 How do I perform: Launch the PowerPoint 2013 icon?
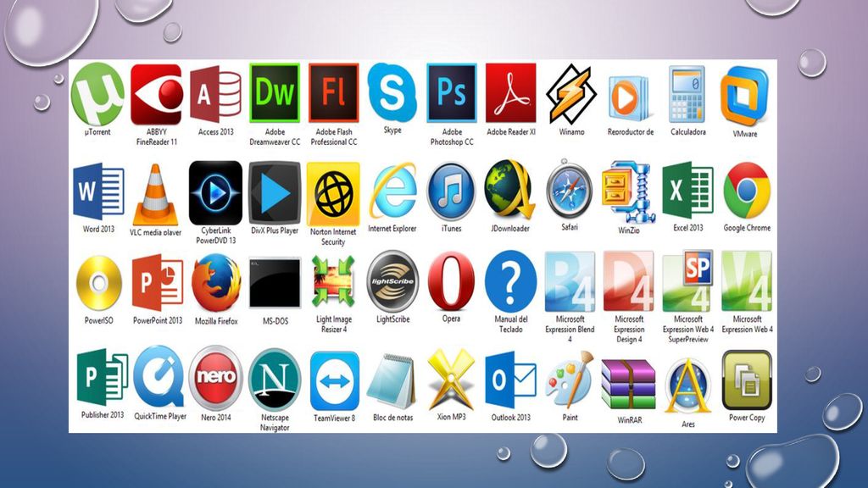coord(157,283)
